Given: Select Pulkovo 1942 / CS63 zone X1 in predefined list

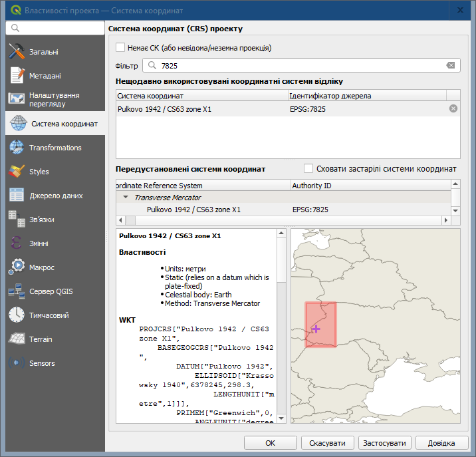Looking at the screenshot, I should pos(193,210).
